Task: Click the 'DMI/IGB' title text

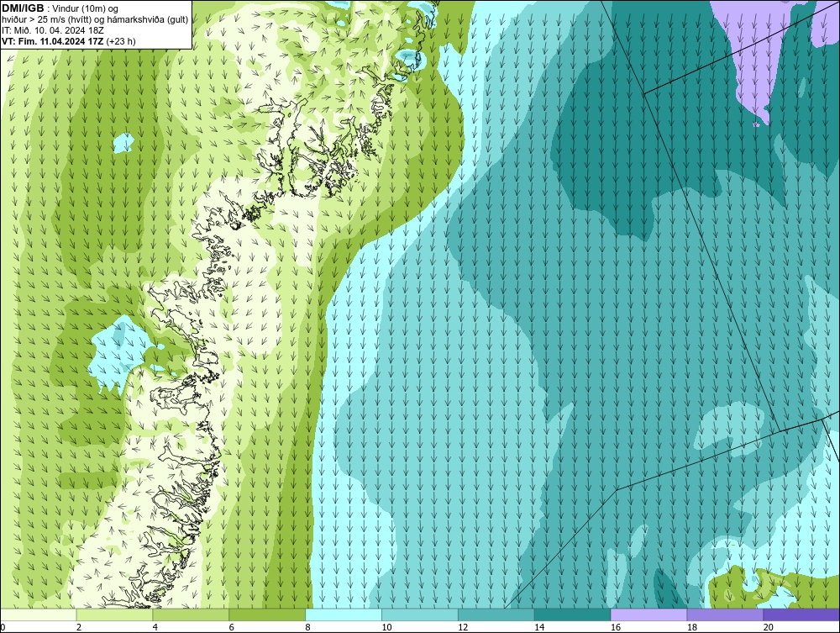Action: [x=23, y=8]
